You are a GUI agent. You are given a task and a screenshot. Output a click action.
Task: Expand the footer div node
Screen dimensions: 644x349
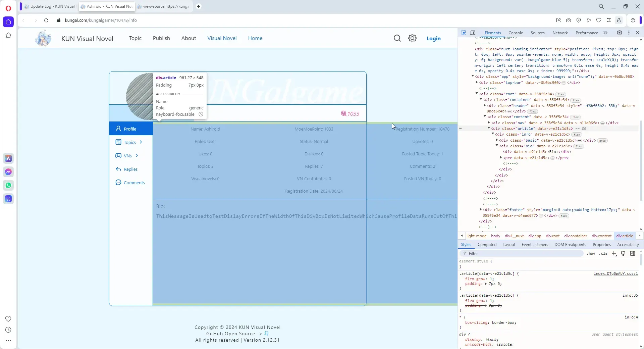pyautogui.click(x=481, y=209)
